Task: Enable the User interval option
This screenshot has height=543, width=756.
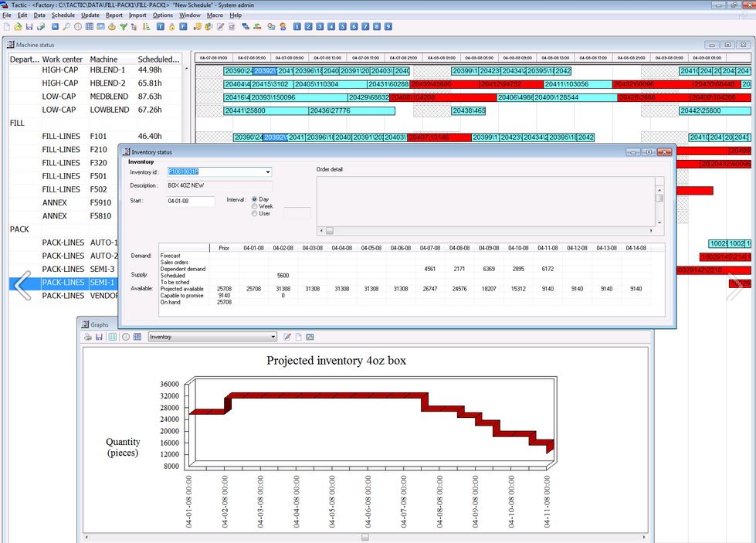Action: (x=255, y=214)
